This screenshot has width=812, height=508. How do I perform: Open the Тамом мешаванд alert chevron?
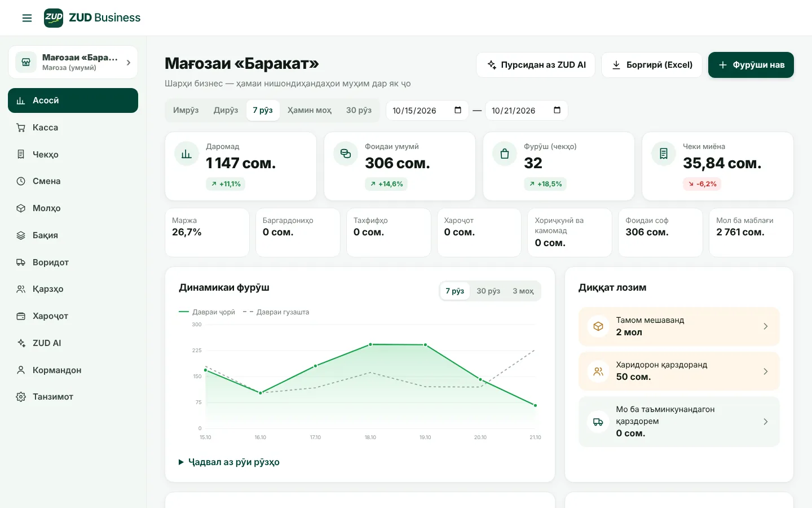[x=765, y=326]
